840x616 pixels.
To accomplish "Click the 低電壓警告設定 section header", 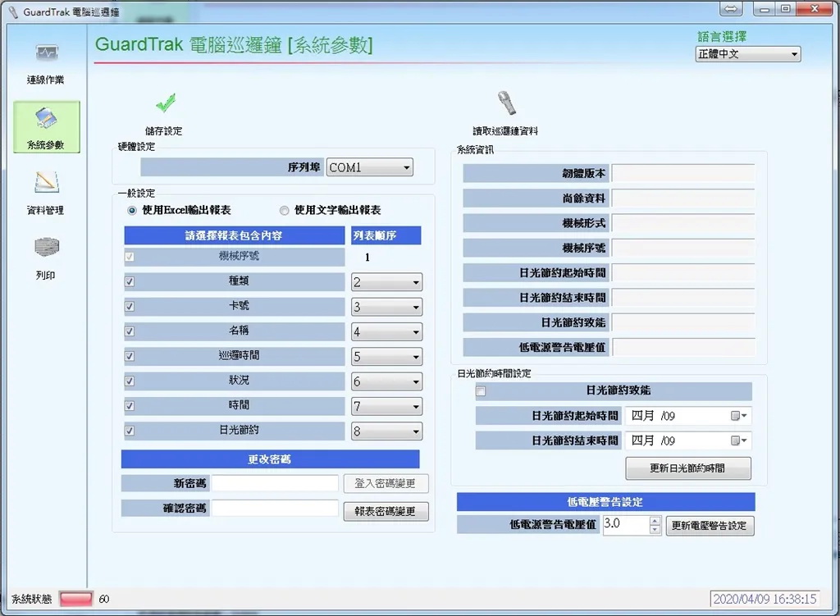I will click(x=606, y=502).
